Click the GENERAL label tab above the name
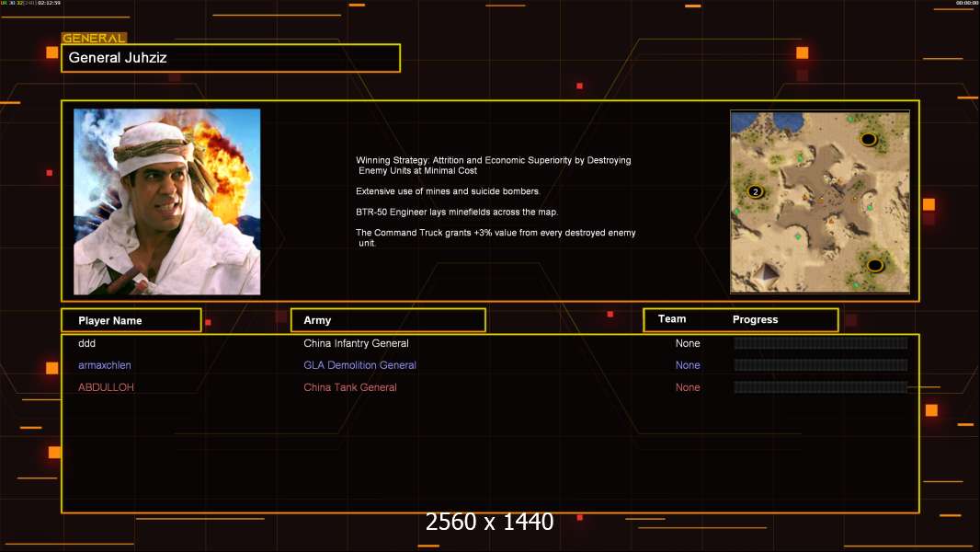The image size is (980, 552). pos(94,39)
